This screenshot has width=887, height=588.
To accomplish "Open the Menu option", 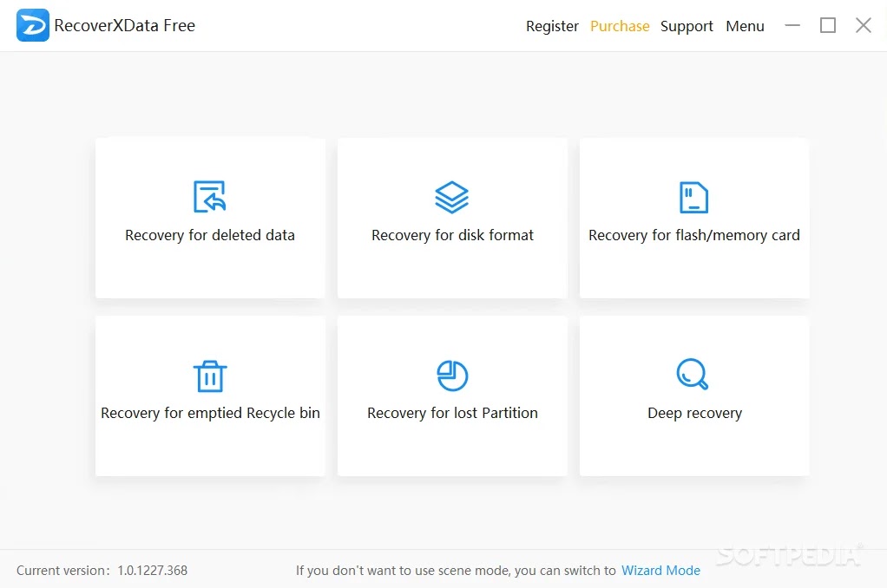I will click(x=745, y=26).
